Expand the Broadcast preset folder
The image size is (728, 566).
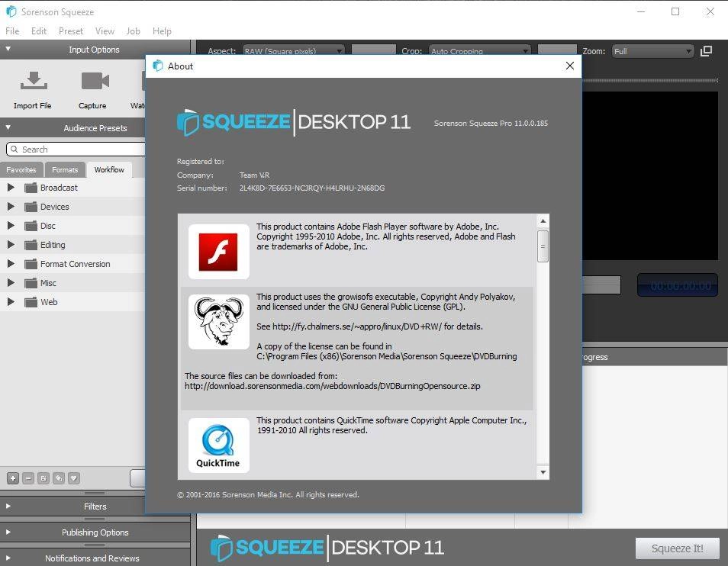11,188
